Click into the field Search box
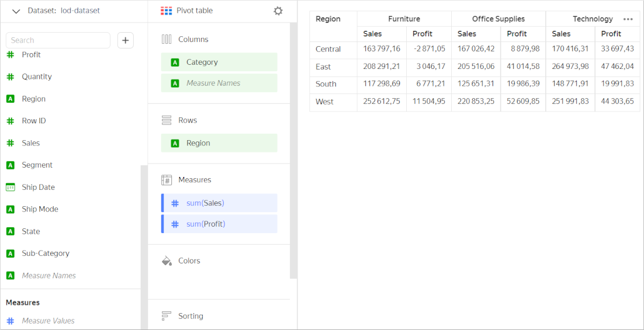Image resolution: width=644 pixels, height=330 pixels. pos(58,40)
